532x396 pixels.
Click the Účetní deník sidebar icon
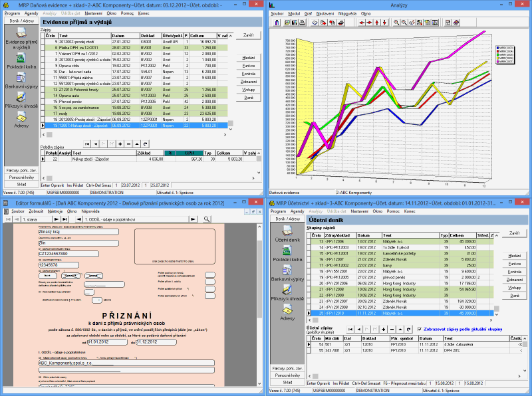tap(287, 231)
